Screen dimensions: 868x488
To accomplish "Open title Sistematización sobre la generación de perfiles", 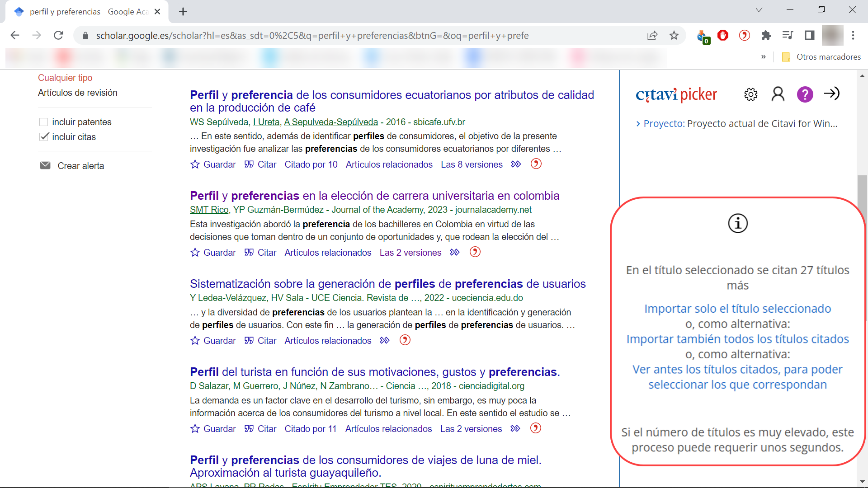I will [388, 284].
